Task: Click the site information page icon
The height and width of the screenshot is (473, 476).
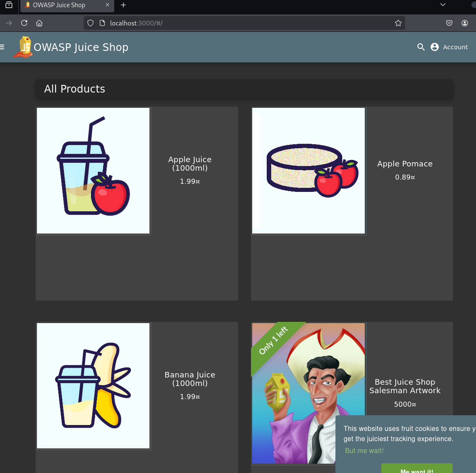Action: tap(102, 23)
